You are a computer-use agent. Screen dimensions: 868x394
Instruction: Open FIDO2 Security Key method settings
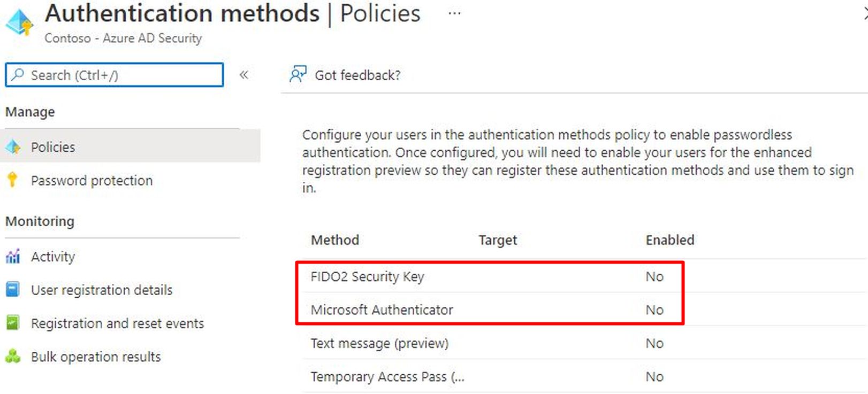point(367,276)
